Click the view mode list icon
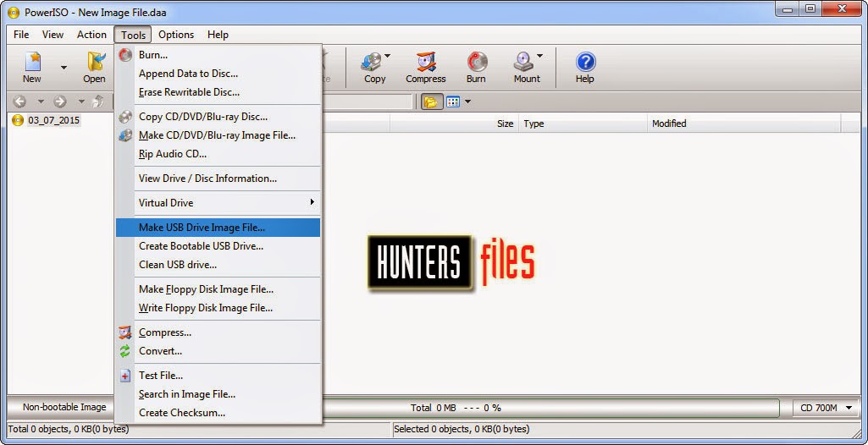 (453, 102)
